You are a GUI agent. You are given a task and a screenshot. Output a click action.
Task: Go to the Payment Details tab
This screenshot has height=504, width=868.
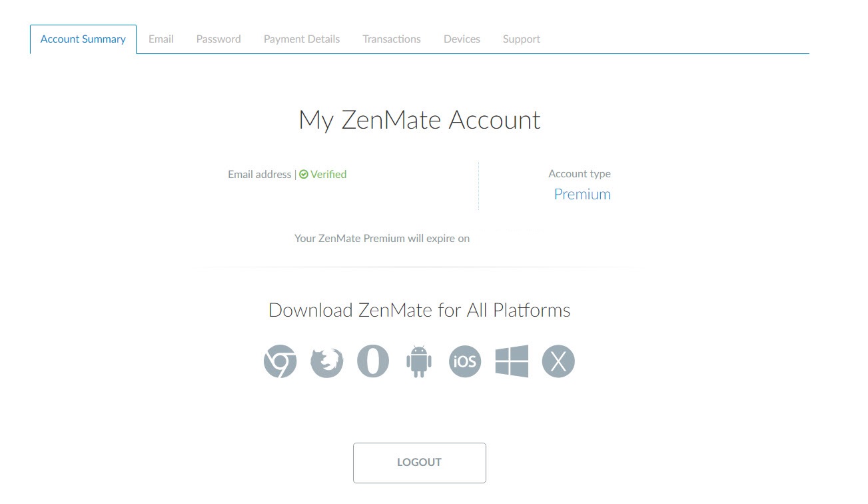[302, 39]
